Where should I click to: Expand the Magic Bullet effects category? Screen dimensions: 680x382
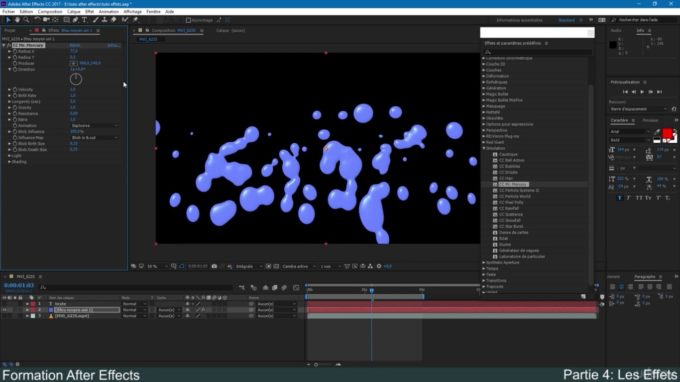[484, 94]
